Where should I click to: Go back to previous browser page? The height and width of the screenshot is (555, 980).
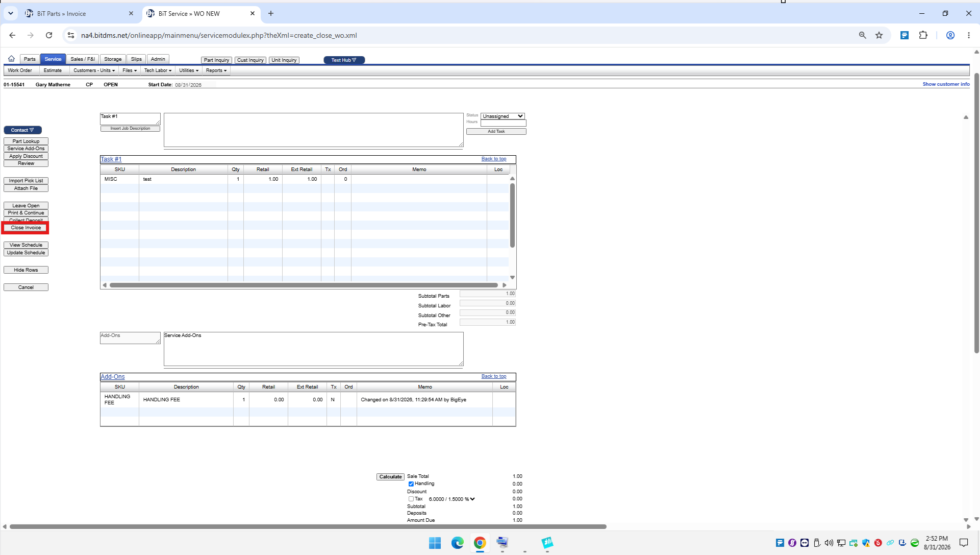point(12,35)
